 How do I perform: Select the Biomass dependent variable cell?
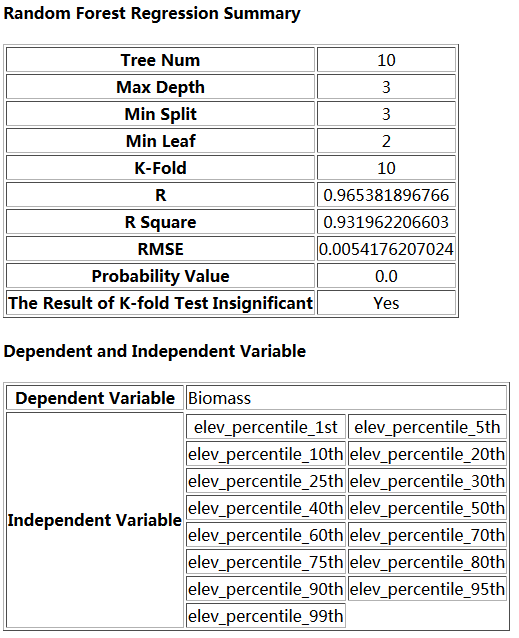tap(346, 398)
